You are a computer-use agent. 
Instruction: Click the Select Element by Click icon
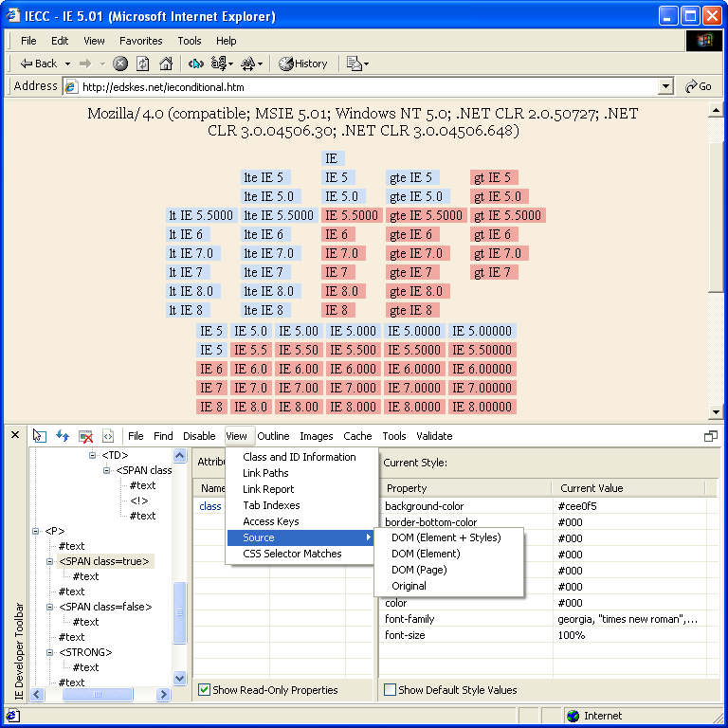pyautogui.click(x=39, y=436)
